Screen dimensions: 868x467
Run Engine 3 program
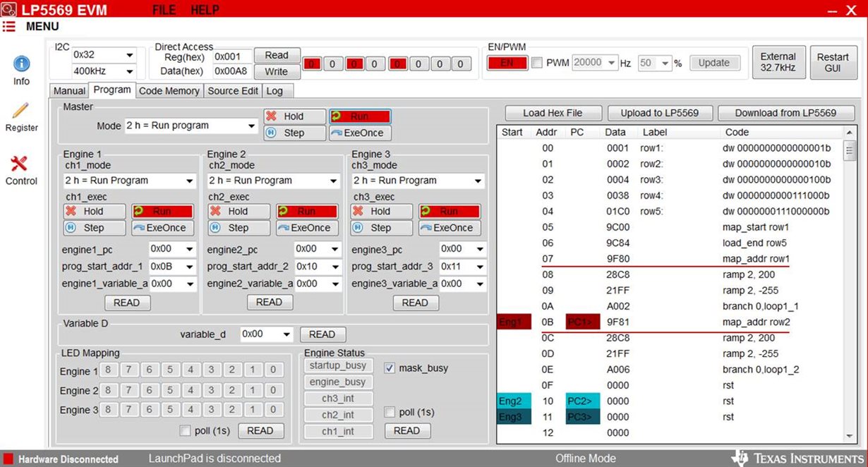coord(450,211)
